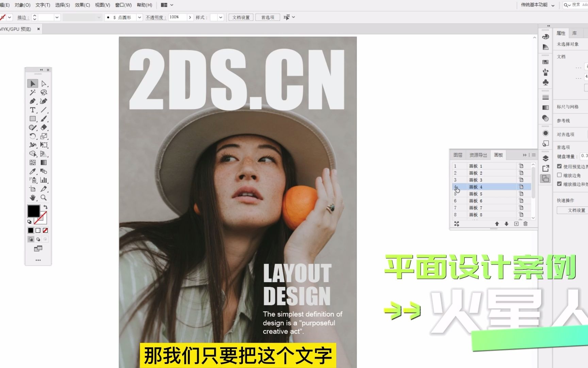Select the Artboard tool
The height and width of the screenshot is (368, 588).
click(x=33, y=189)
